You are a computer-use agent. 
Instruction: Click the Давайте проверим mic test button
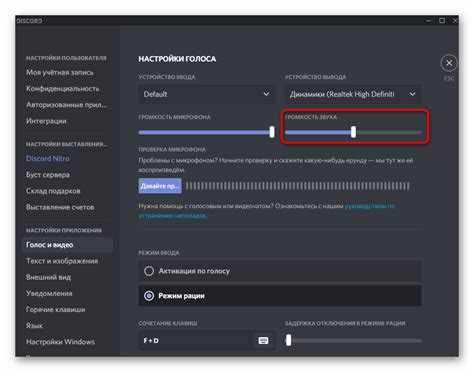click(160, 186)
